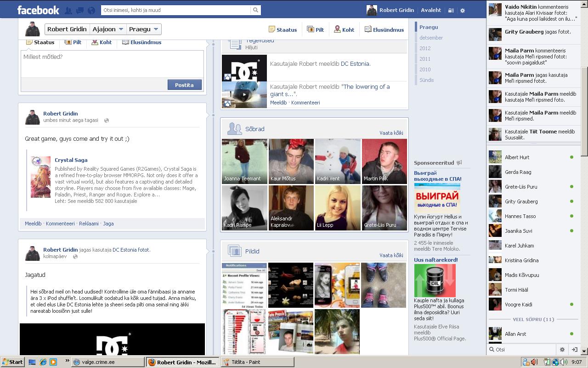Image resolution: width=588 pixels, height=368 pixels.
Task: Expand the Ajajoon dropdown
Action: click(x=108, y=29)
